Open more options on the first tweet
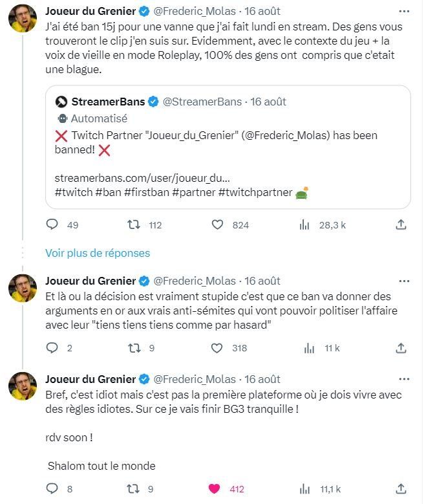 click(405, 11)
